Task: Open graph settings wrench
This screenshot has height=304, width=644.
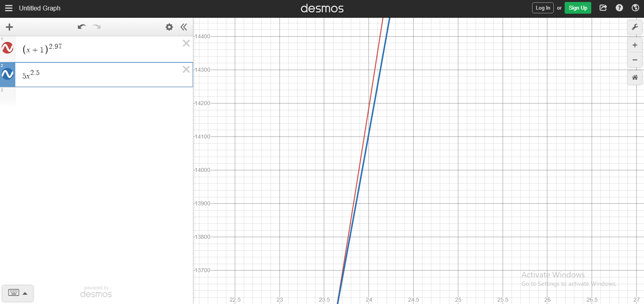Action: pyautogui.click(x=635, y=27)
